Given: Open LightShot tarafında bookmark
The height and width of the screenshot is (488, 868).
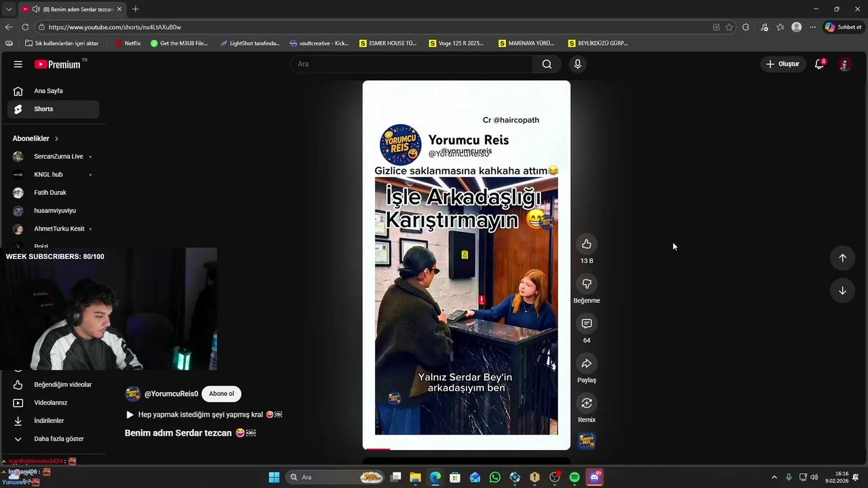Looking at the screenshot, I should click(x=250, y=43).
